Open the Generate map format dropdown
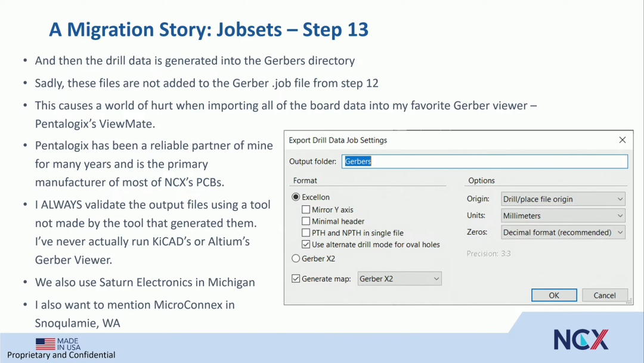The height and width of the screenshot is (363, 644). (400, 279)
